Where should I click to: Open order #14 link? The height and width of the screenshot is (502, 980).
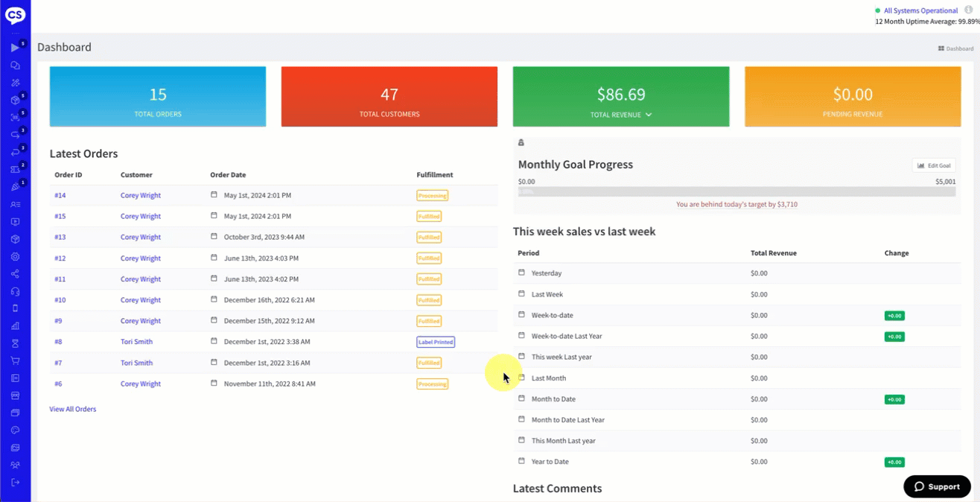(x=60, y=195)
